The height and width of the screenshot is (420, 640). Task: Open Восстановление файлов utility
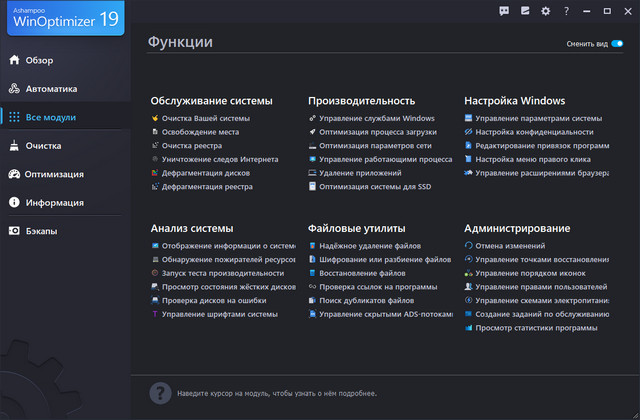363,272
